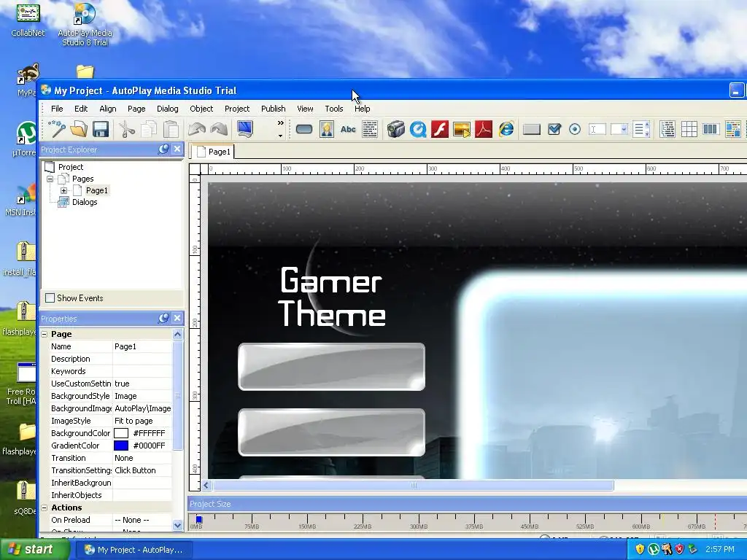Viewport: 747px width, 560px height.
Task: Insert a QuickTime object icon
Action: (418, 129)
